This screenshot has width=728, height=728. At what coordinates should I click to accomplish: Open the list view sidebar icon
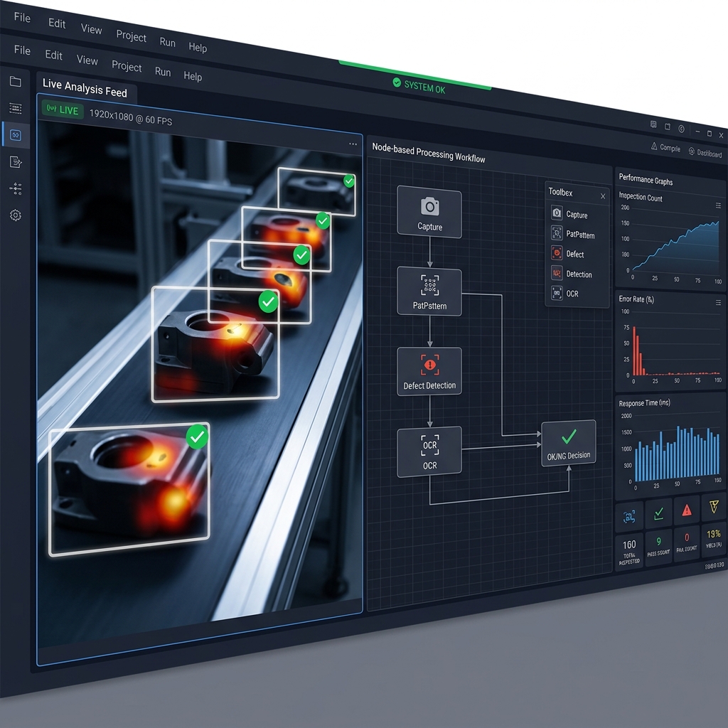(16, 108)
